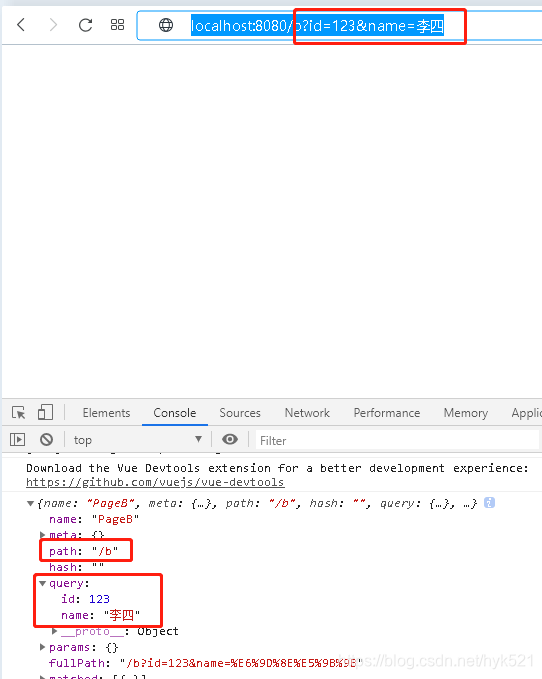Click the fullPath value string

[x=241, y=663]
